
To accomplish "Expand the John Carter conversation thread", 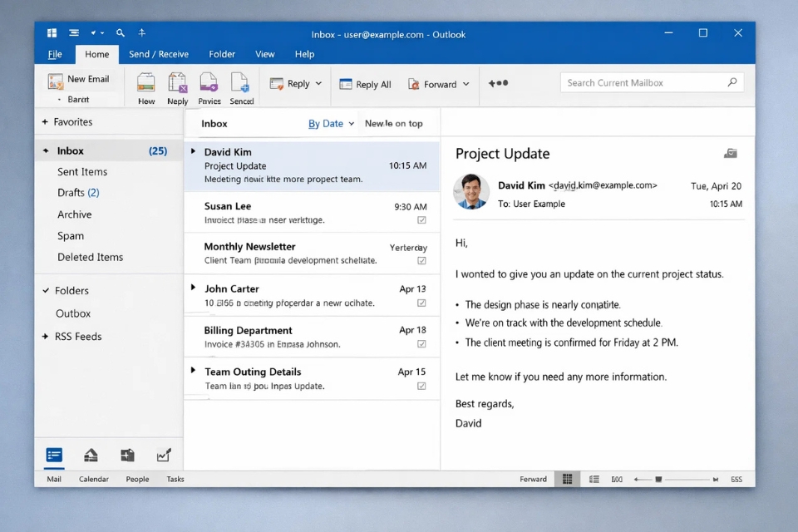I will [192, 288].
